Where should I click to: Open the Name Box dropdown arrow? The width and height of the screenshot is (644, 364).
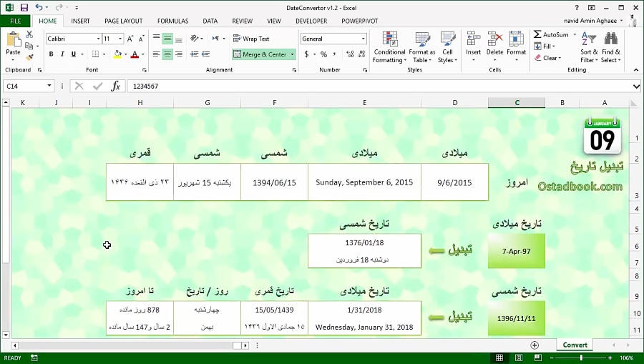click(x=49, y=86)
